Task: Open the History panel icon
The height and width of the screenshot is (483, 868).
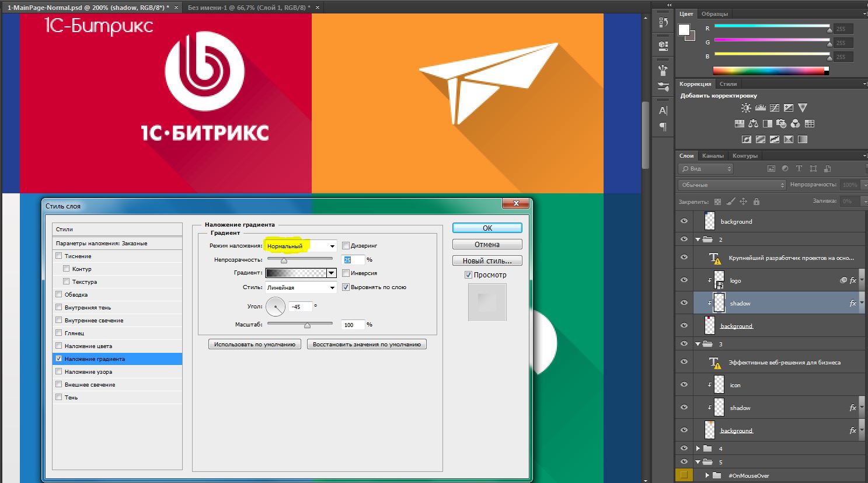Action: [663, 22]
